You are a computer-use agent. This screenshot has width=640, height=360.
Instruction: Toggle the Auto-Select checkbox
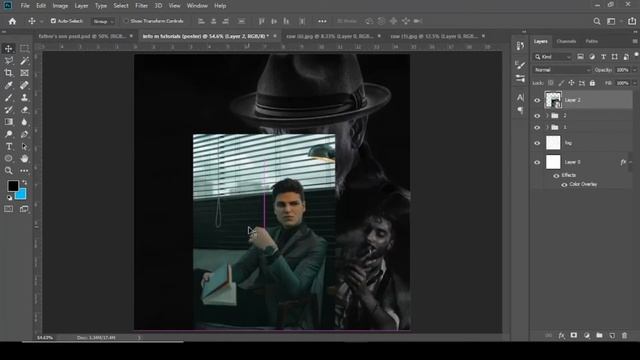pyautogui.click(x=53, y=21)
